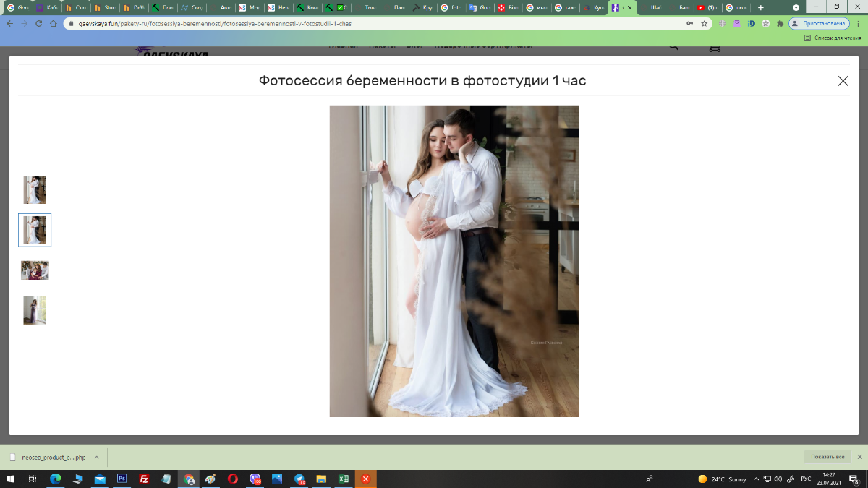The width and height of the screenshot is (868, 488).
Task: Open File Explorer from taskbar
Action: tap(321, 479)
